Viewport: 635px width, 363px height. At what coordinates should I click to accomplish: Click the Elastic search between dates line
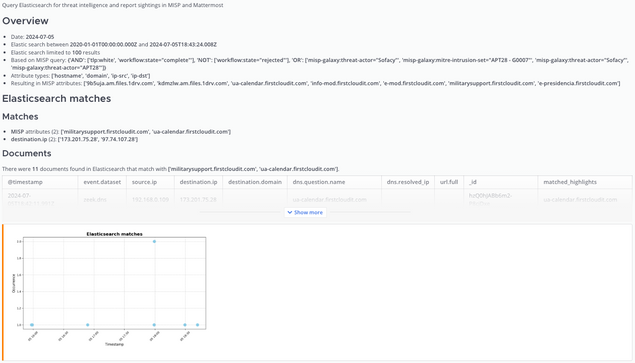pos(114,45)
